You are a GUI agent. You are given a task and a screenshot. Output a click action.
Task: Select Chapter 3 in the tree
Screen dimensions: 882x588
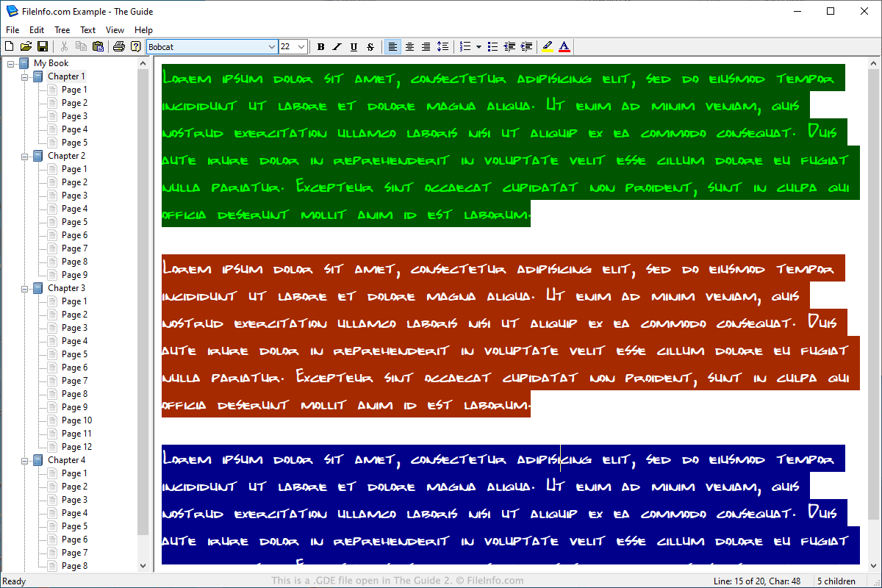tap(67, 288)
